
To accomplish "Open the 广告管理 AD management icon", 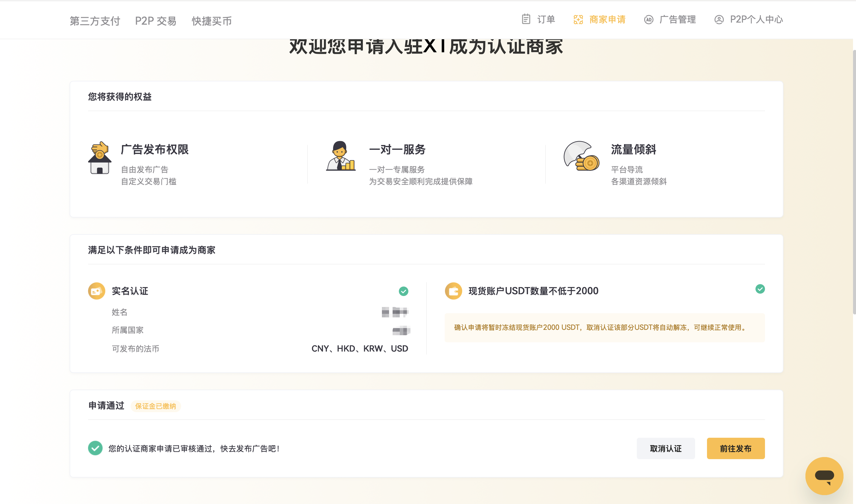I will (649, 20).
